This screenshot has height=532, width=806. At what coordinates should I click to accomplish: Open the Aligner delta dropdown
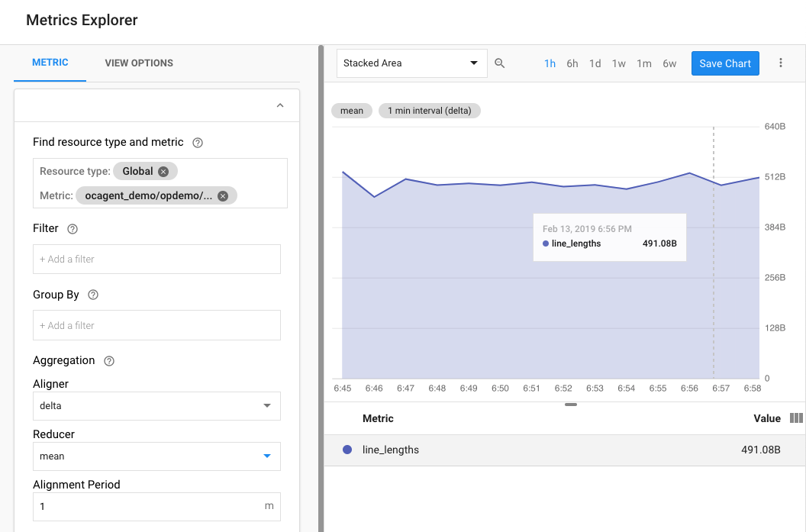tap(156, 406)
